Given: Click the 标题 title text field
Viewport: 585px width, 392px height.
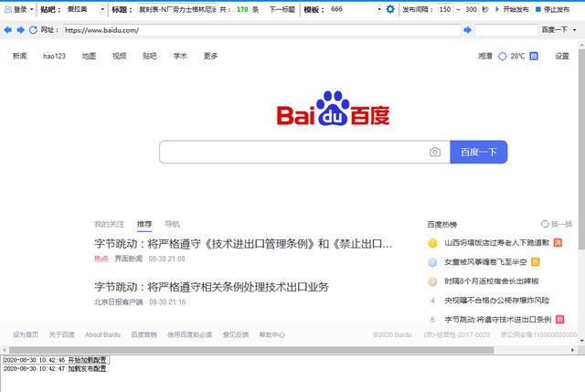Looking at the screenshot, I should pos(177,9).
